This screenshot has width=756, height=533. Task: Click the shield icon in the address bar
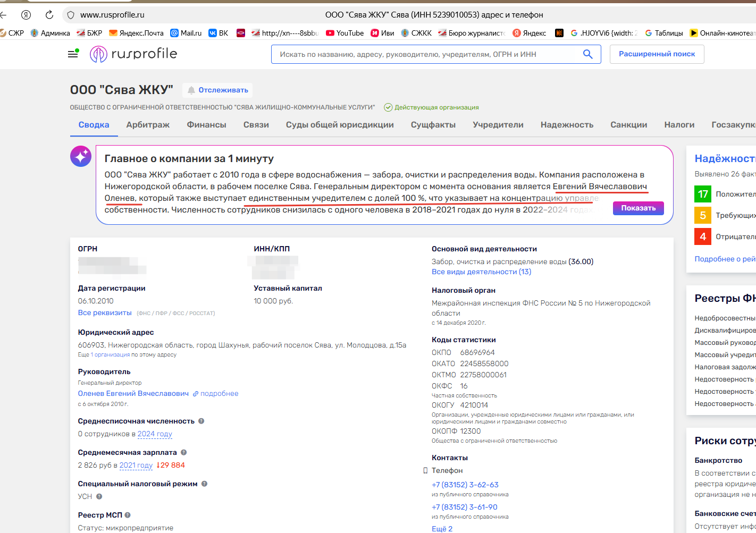pyautogui.click(x=70, y=15)
